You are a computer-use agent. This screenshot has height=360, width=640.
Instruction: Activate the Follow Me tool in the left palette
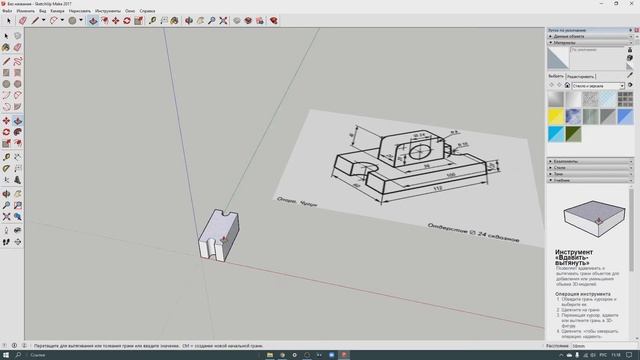click(18, 132)
